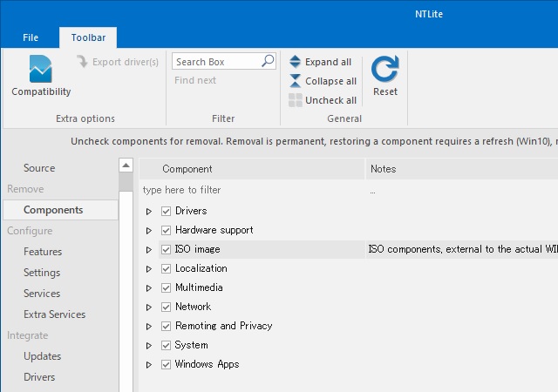Uncheck the Network component checkbox
The width and height of the screenshot is (558, 392).
166,307
